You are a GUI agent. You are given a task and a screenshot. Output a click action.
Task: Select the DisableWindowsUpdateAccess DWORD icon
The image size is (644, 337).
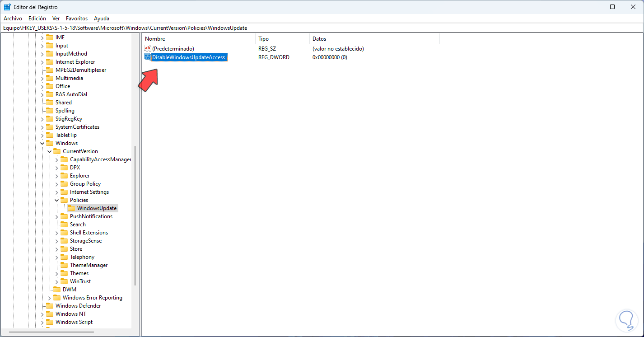click(148, 57)
